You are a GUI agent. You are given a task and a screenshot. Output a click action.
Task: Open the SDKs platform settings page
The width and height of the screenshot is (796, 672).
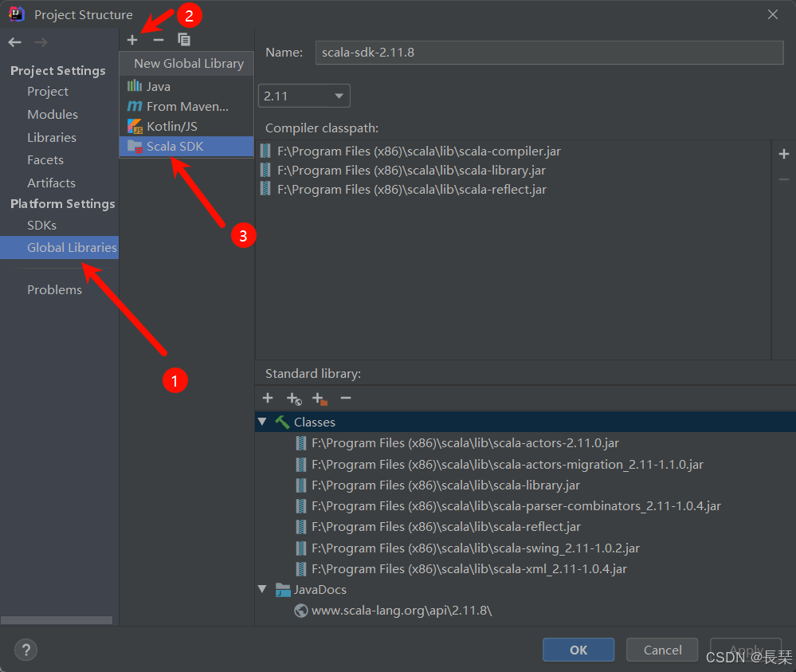(x=41, y=225)
